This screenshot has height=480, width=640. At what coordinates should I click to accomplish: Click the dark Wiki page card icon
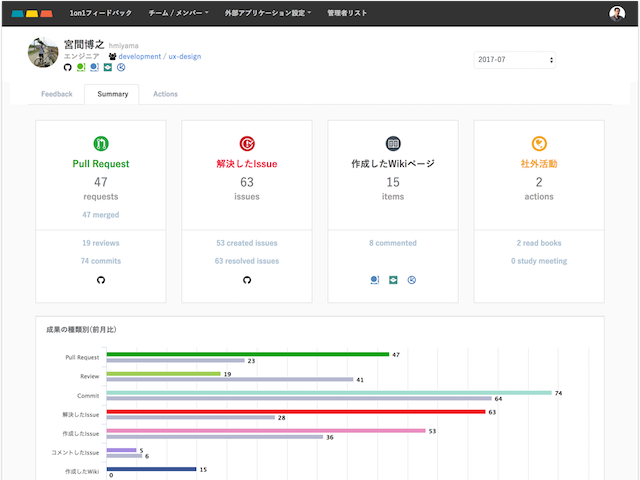coord(393,143)
